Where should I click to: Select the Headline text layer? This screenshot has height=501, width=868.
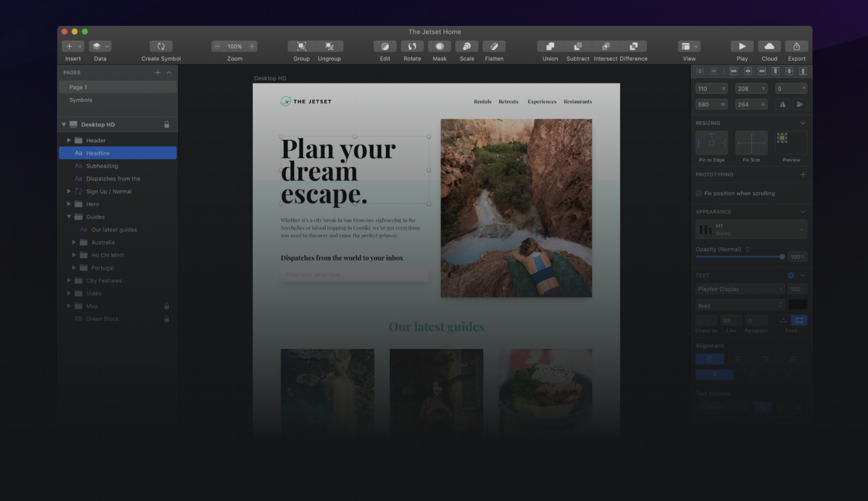pyautogui.click(x=118, y=153)
